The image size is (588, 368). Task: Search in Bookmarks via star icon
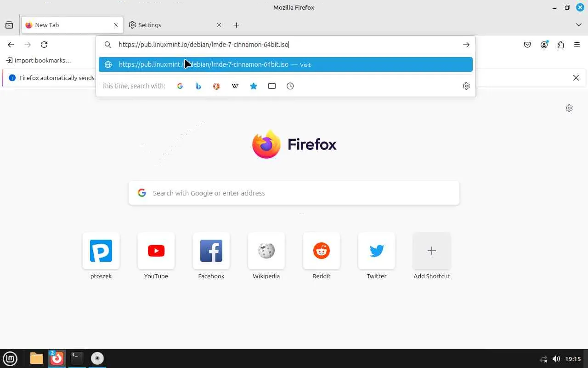(254, 86)
